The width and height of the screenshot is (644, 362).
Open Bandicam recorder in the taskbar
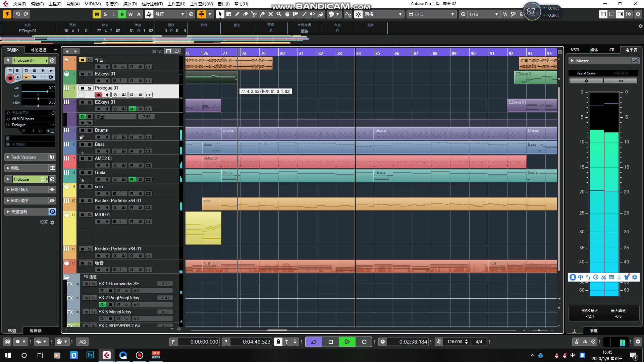[140, 355]
